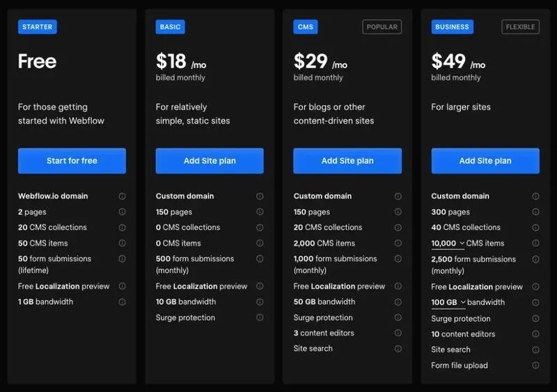Click Add Site plan under $29 CMS
This screenshot has width=557, height=392.
(347, 161)
